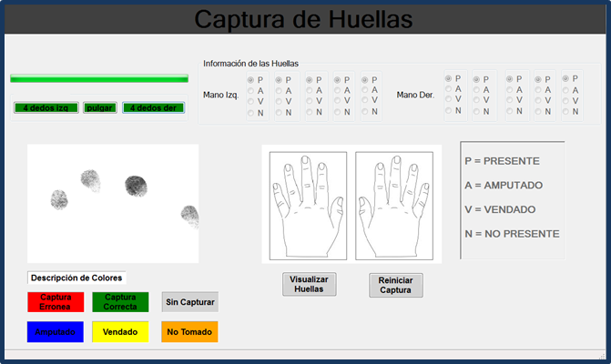Click the 'Información de las Huellas' group title
Screen dimensions: 611x364
click(251, 64)
